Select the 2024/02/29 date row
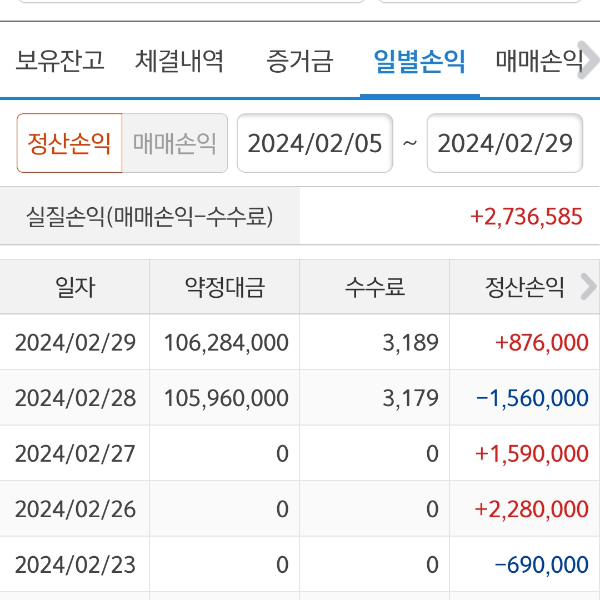This screenshot has width=600, height=600. click(x=75, y=343)
